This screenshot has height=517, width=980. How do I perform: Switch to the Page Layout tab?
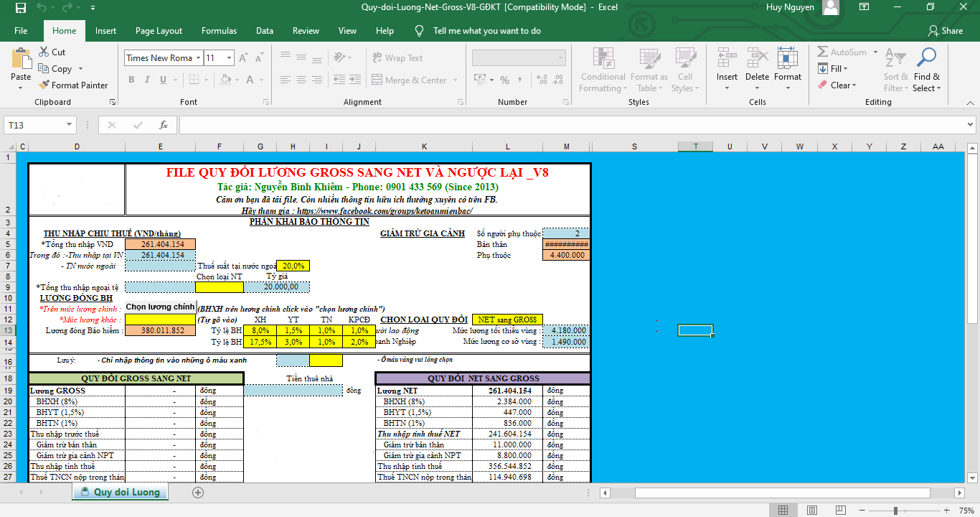pyautogui.click(x=159, y=31)
